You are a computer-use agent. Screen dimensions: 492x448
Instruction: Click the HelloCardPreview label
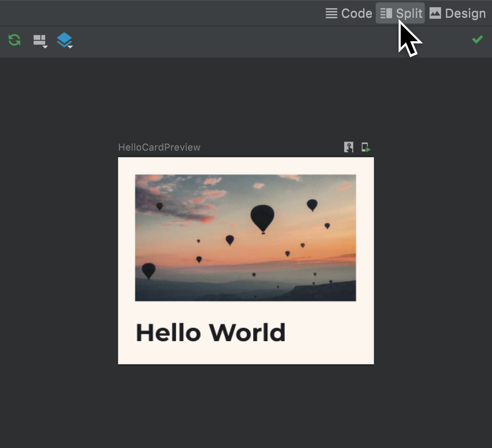pos(159,147)
